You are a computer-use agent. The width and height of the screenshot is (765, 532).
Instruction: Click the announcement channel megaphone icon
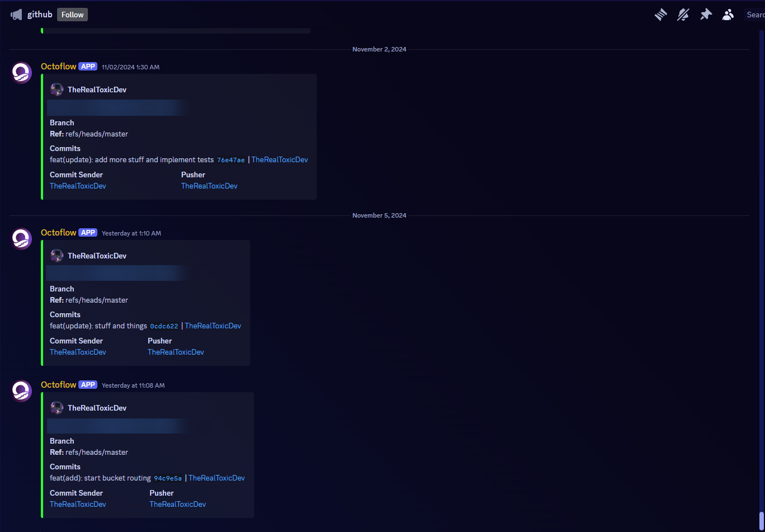16,15
